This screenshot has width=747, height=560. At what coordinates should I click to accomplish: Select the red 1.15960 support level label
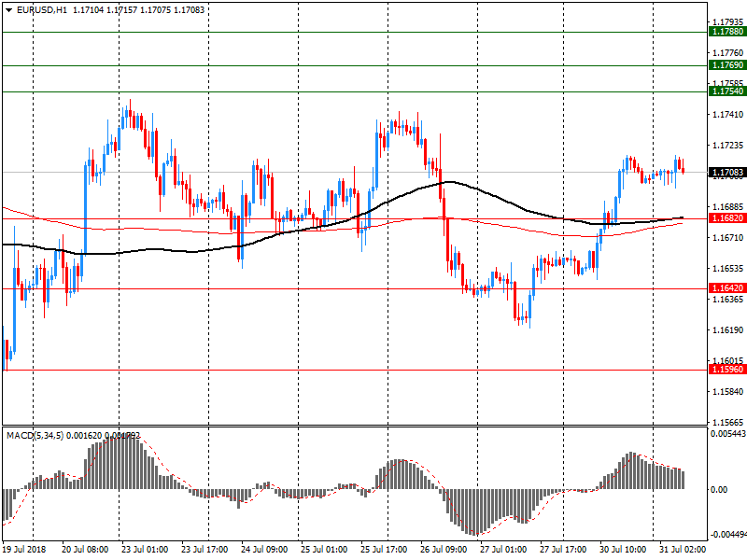726,370
